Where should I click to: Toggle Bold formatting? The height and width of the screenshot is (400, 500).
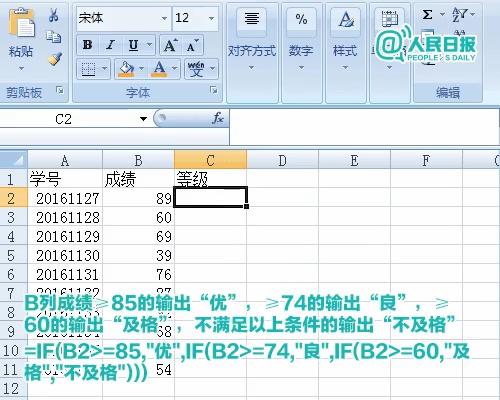(x=87, y=45)
